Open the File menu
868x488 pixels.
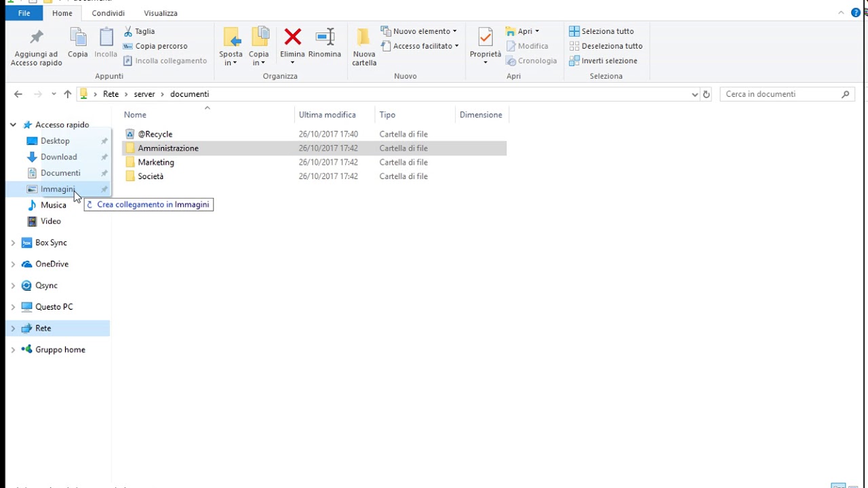coord(24,13)
